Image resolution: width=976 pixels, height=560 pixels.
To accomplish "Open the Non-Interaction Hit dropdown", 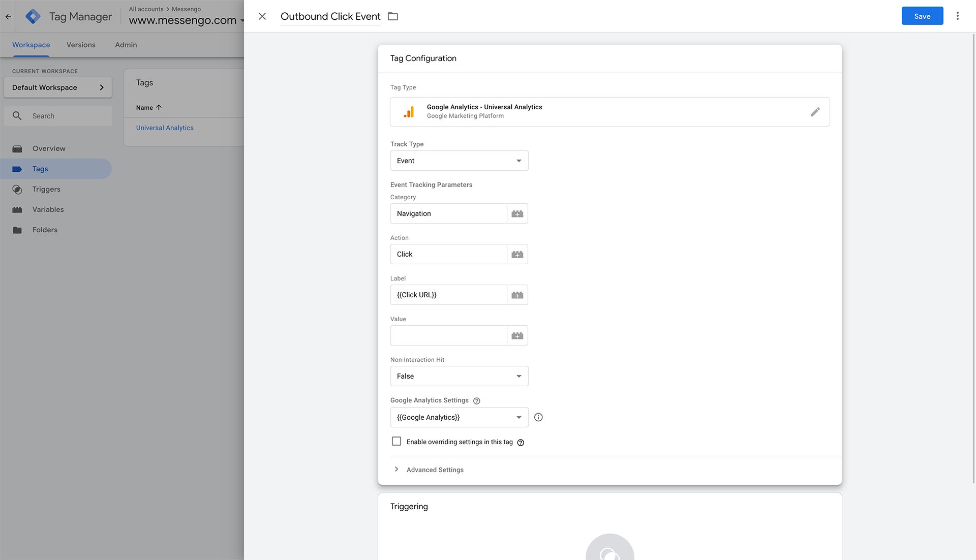I will coord(459,376).
